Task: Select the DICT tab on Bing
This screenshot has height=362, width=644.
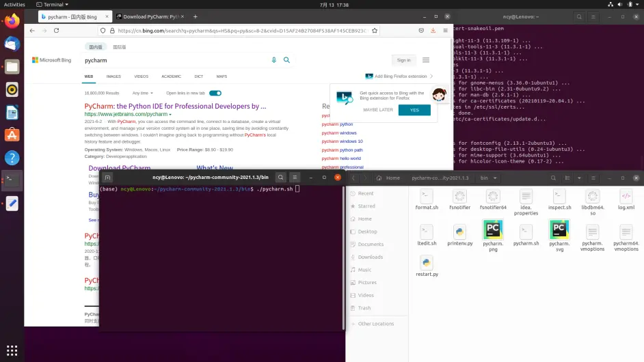Action: coord(199,76)
